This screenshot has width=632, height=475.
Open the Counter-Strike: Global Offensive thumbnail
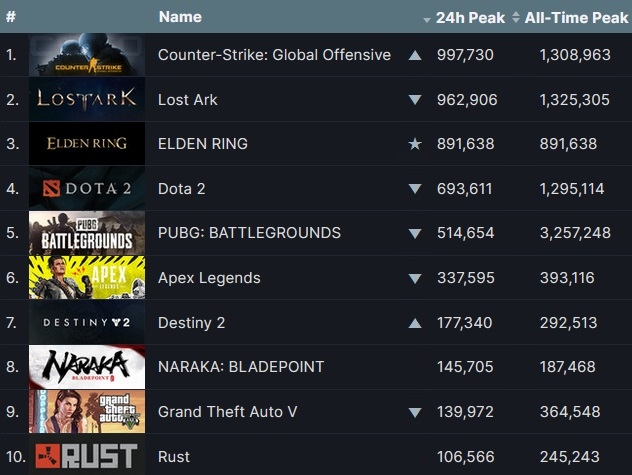click(86, 55)
